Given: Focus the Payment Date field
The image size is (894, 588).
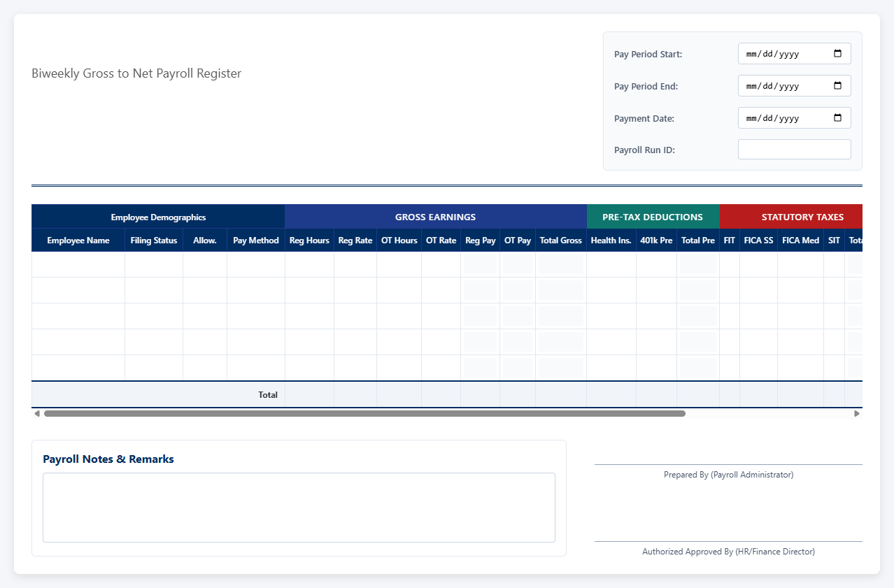Looking at the screenshot, I should point(794,118).
